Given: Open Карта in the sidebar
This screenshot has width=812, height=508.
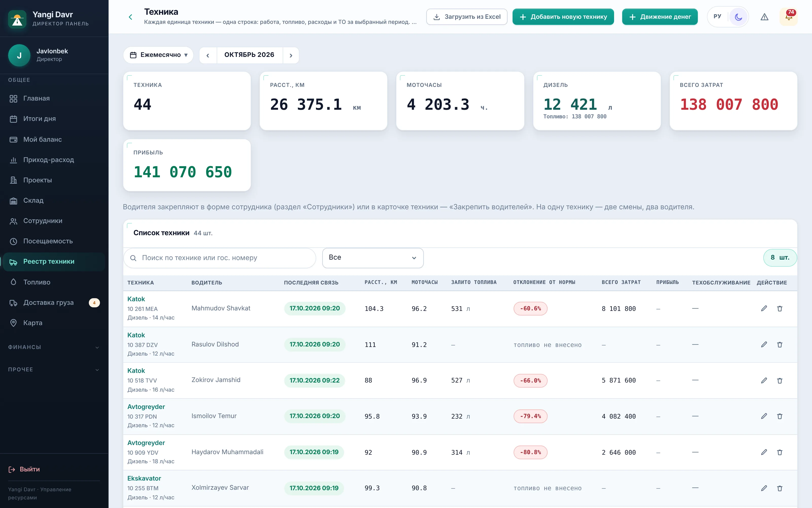Looking at the screenshot, I should (54, 323).
